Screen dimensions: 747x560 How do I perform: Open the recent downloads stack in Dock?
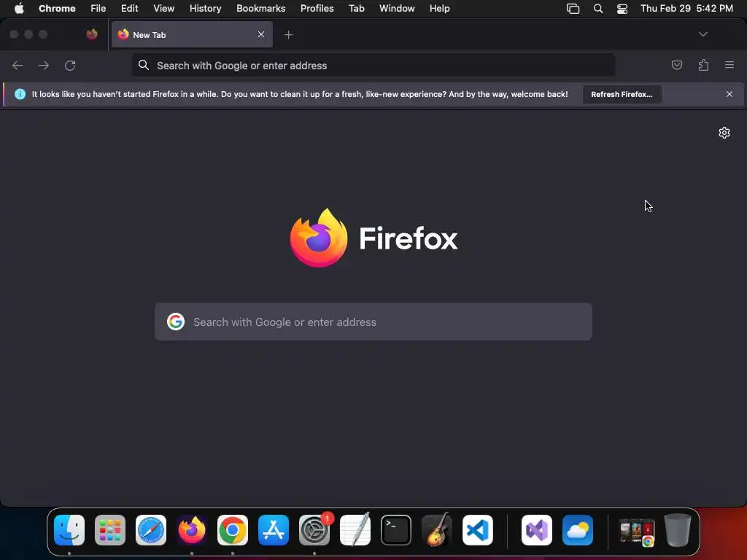pyautogui.click(x=637, y=532)
